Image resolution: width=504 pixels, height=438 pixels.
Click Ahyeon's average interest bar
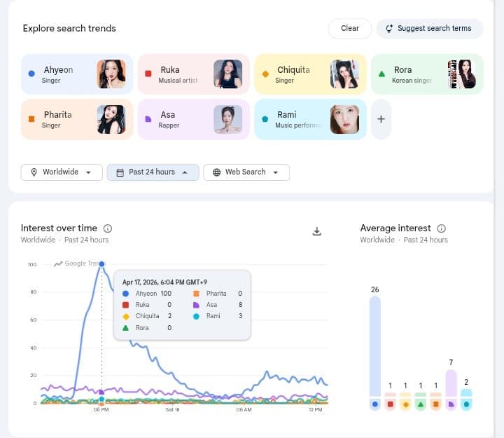[375, 343]
